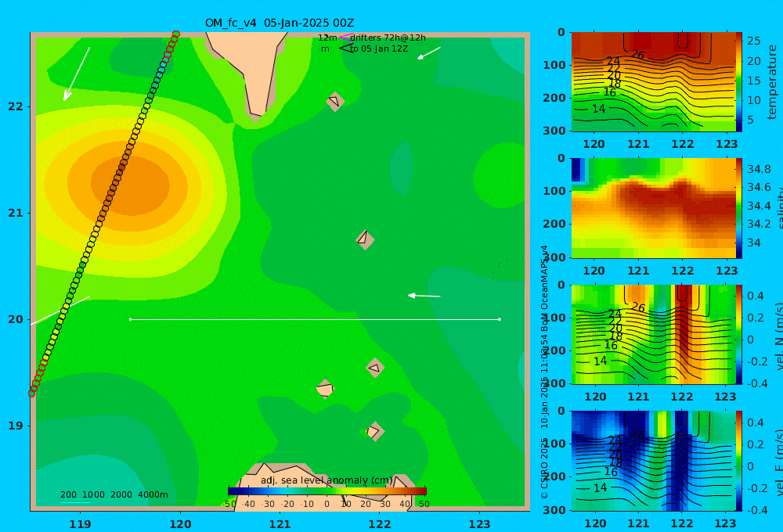Open the northward velocity section panel
The height and width of the screenshot is (532, 783).
coord(653,334)
